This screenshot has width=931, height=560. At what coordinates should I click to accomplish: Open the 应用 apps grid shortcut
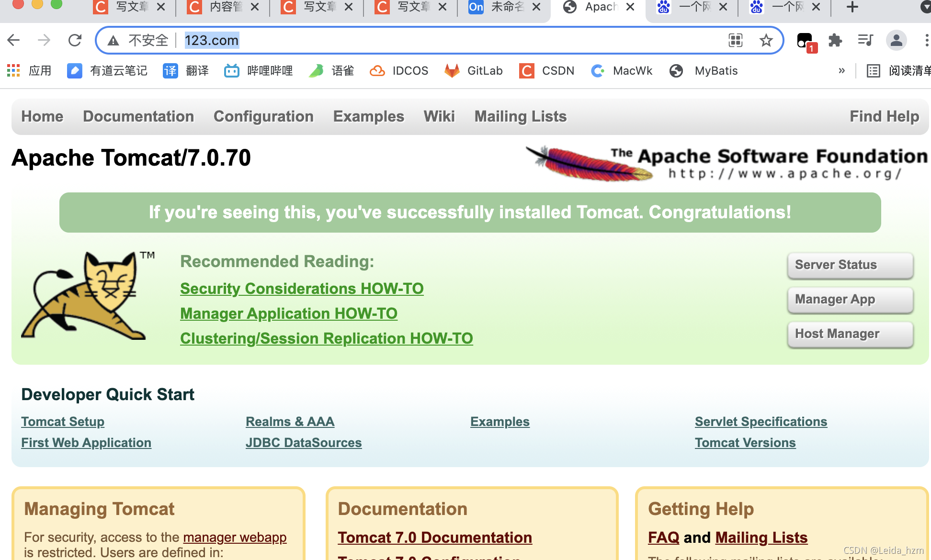pyautogui.click(x=29, y=71)
